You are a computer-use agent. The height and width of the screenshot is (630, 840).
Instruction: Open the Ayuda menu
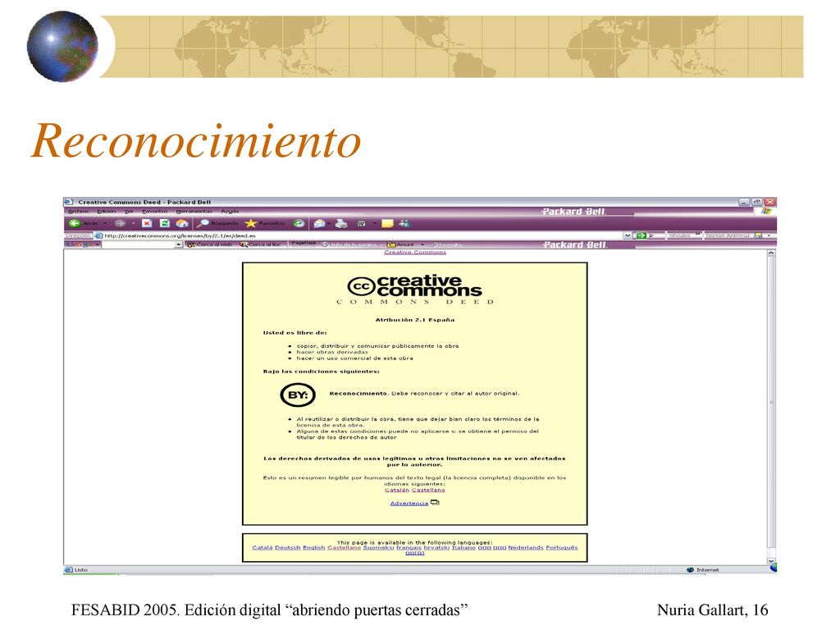pos(230,211)
